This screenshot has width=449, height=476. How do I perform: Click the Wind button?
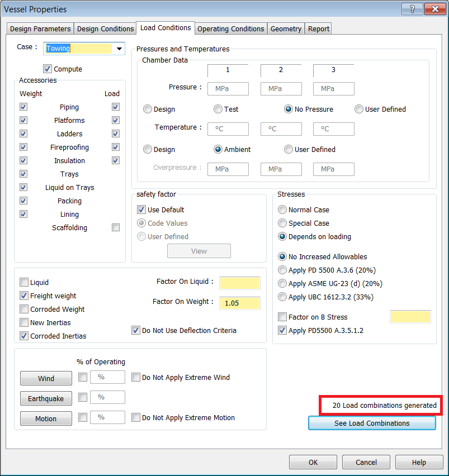(46, 378)
